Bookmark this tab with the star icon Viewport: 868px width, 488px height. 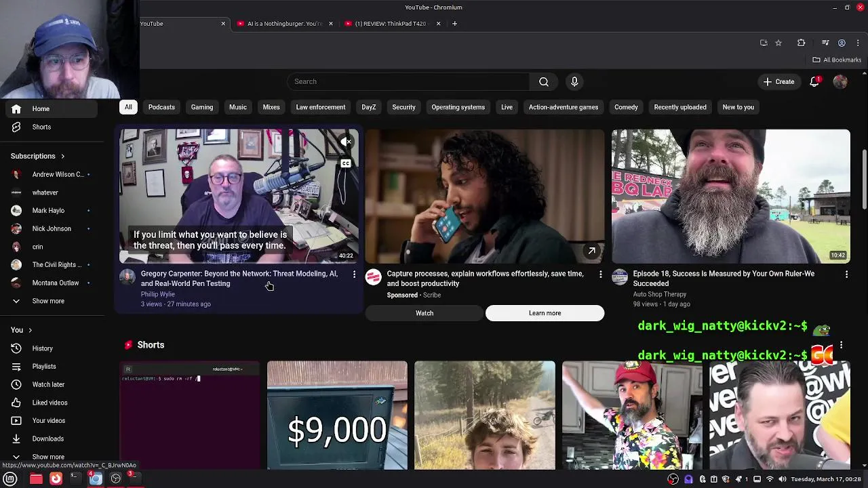tap(778, 43)
